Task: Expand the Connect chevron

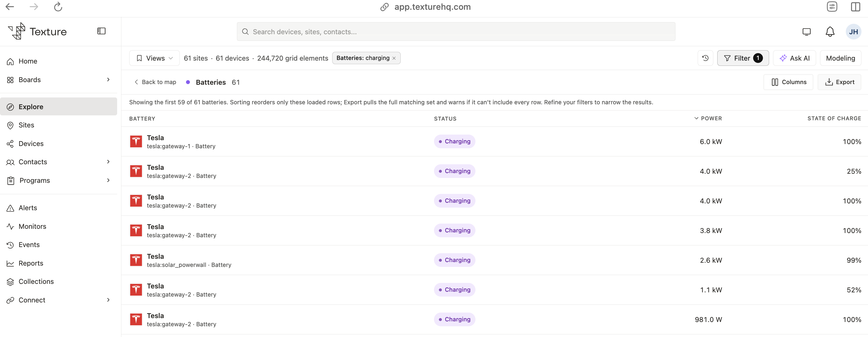Action: pyautogui.click(x=108, y=300)
